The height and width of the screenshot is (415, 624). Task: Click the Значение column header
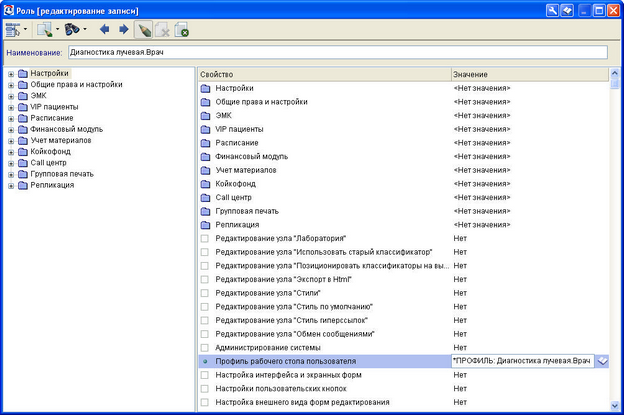click(530, 74)
